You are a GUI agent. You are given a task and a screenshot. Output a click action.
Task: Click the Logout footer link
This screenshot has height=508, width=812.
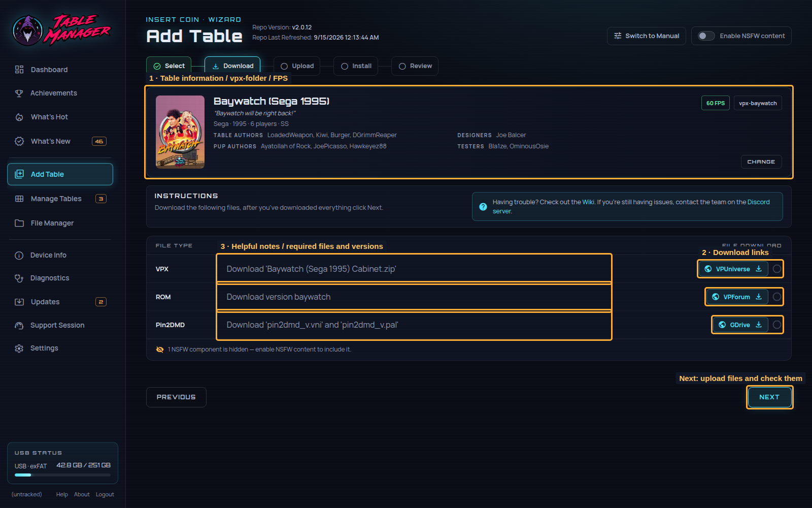coord(105,494)
